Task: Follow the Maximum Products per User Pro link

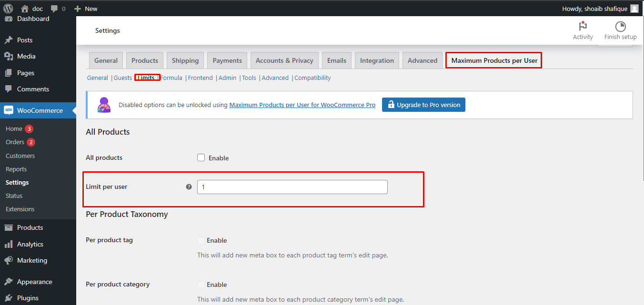Action: tap(302, 105)
